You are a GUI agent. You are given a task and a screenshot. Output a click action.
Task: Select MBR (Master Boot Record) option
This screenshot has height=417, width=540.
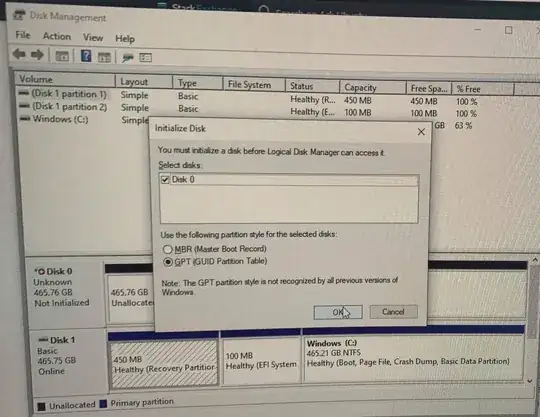coord(167,249)
